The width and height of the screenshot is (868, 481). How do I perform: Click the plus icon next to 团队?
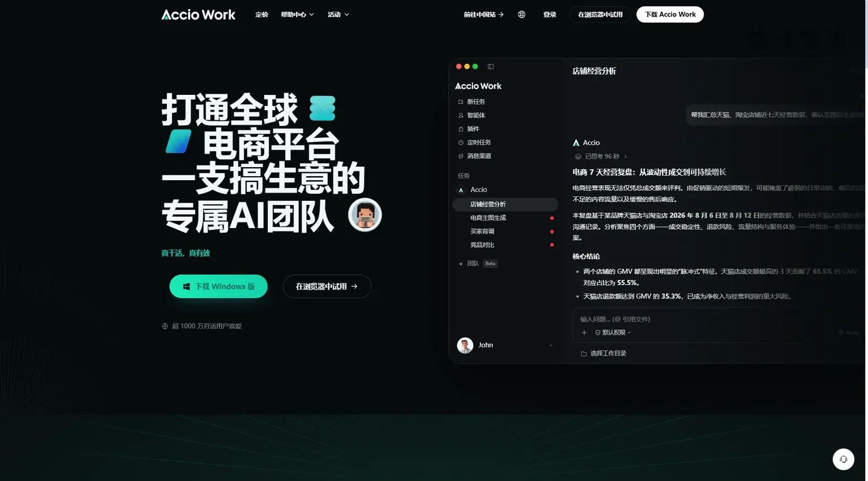click(x=461, y=264)
